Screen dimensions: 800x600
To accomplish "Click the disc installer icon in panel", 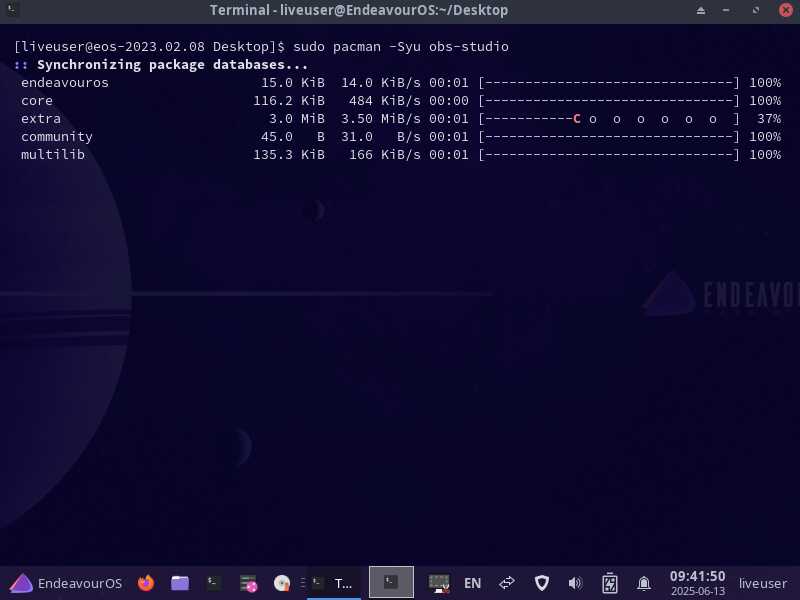I will (x=282, y=583).
